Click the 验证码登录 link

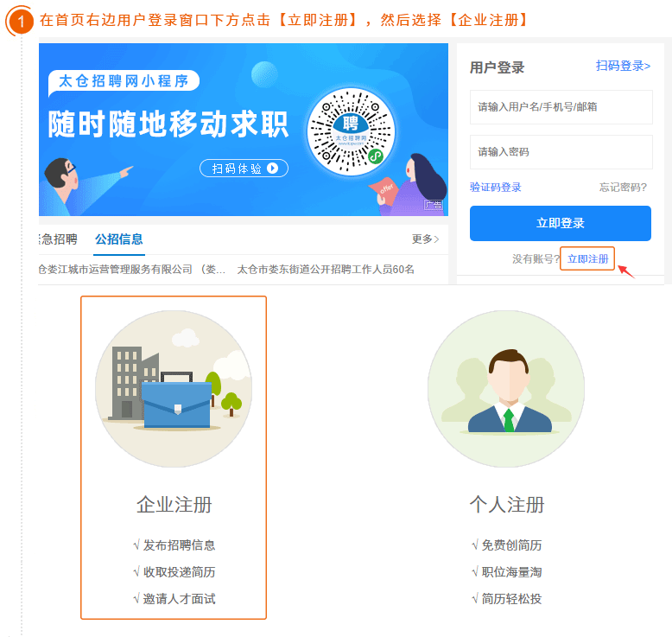[x=496, y=187]
